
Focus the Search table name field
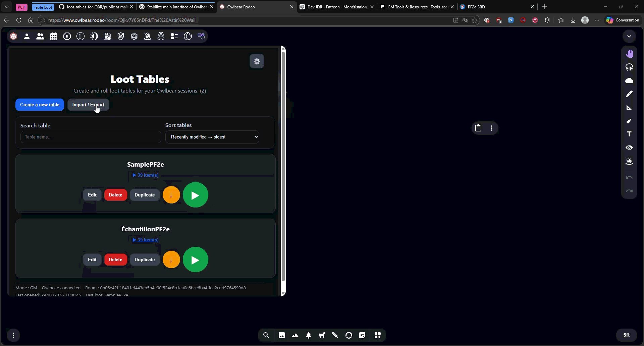91,137
